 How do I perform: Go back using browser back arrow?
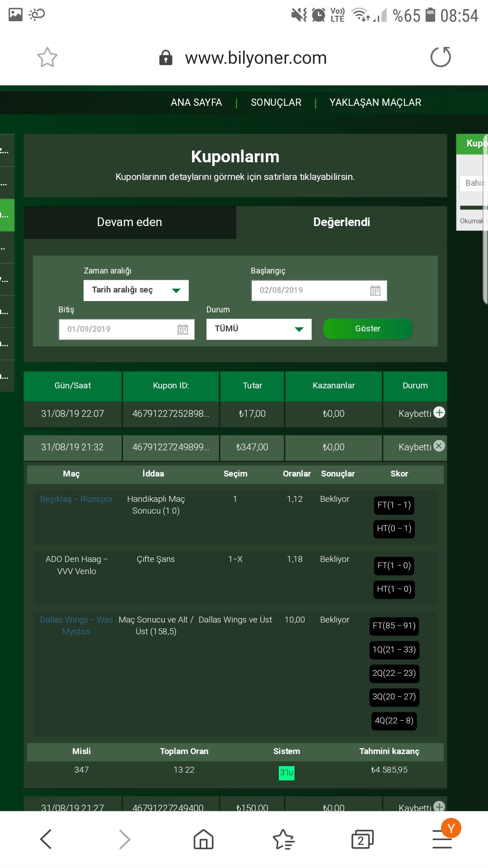click(x=46, y=840)
